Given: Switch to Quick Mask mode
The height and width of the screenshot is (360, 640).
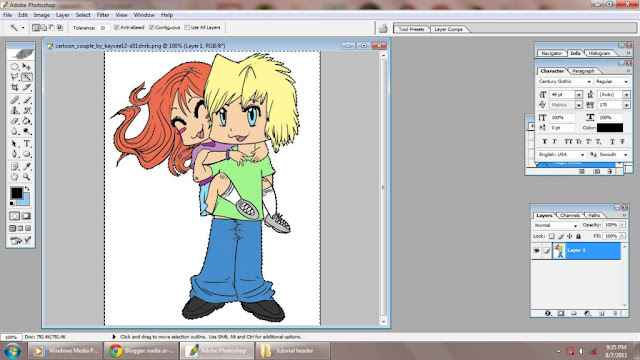Looking at the screenshot, I should [27, 216].
